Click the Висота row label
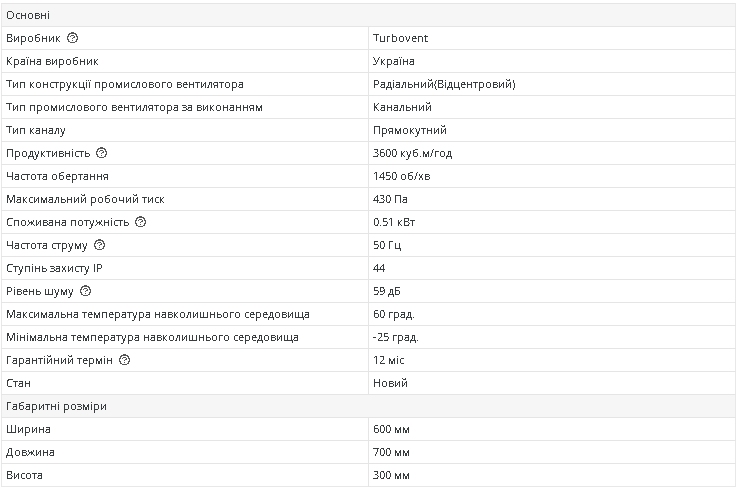This screenshot has height=491, width=740. (x=24, y=475)
